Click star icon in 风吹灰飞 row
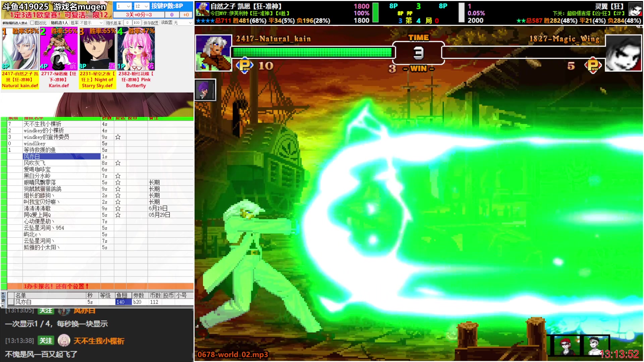Viewport: 644px width, 362px height. pyautogui.click(x=118, y=163)
